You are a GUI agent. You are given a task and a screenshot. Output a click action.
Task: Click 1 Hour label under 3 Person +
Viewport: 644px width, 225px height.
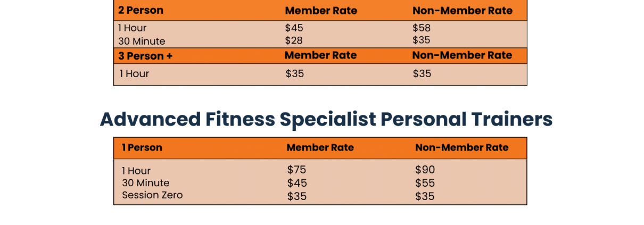(x=134, y=74)
